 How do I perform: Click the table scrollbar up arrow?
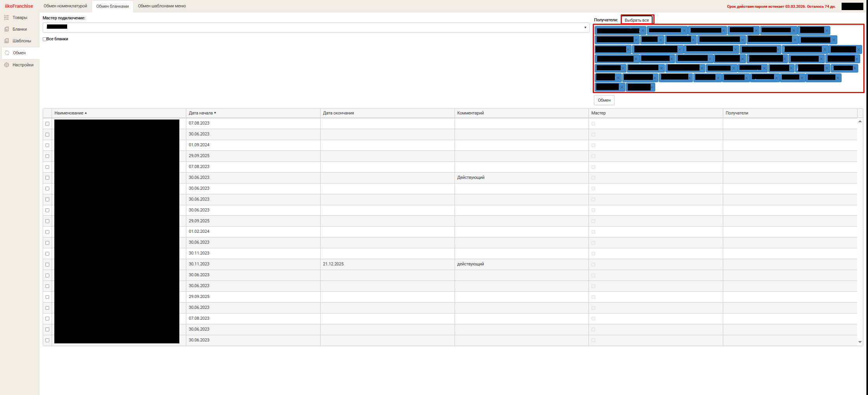coord(860,121)
